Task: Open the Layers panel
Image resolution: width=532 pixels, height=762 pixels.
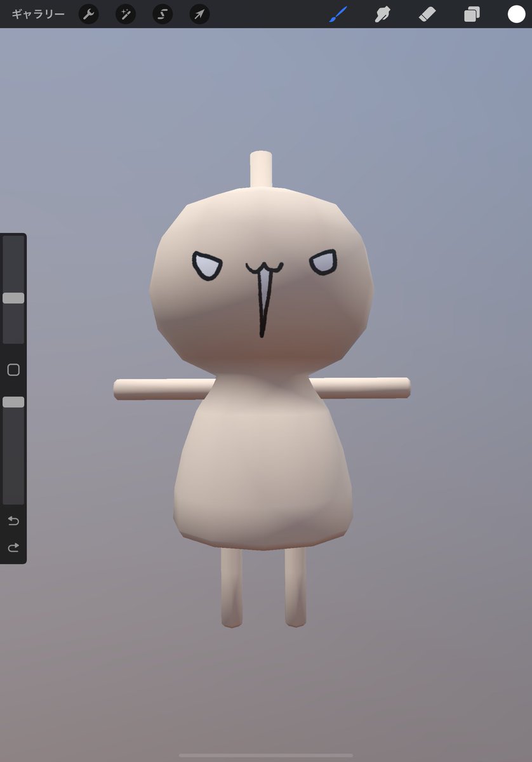Action: pos(472,14)
